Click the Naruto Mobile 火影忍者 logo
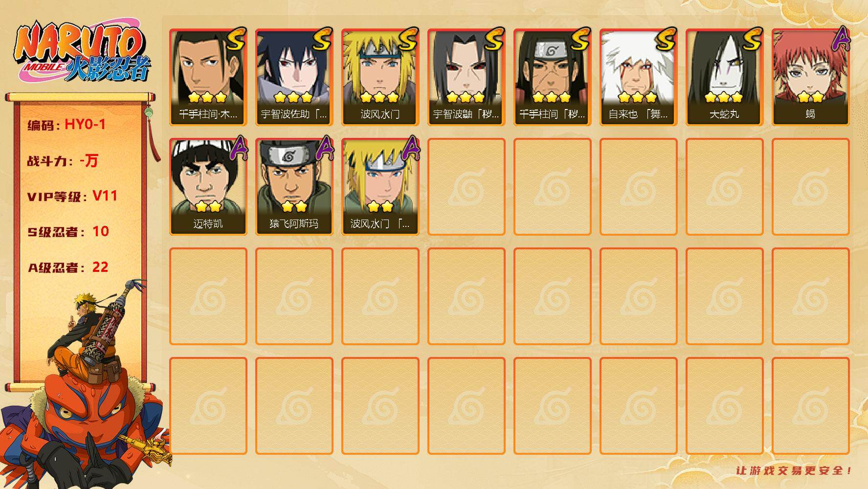 [x=82, y=52]
